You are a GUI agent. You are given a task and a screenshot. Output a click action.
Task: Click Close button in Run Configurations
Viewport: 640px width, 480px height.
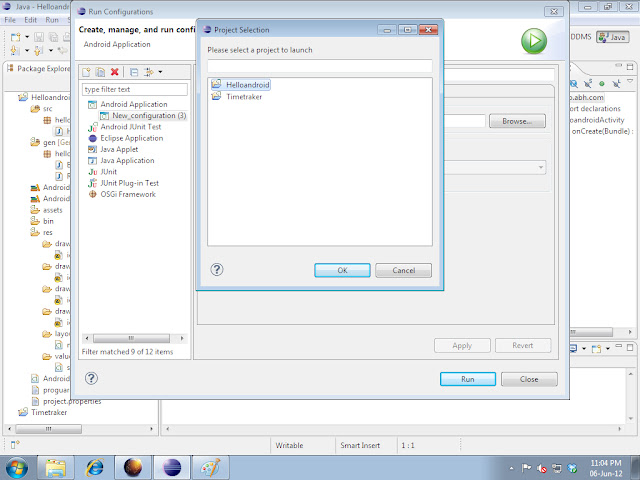click(x=529, y=379)
